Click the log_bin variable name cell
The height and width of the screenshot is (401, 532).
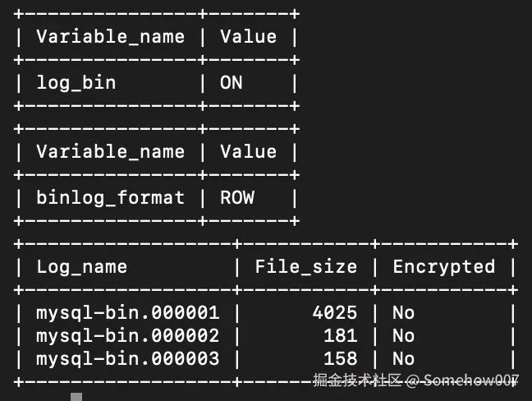(76, 83)
